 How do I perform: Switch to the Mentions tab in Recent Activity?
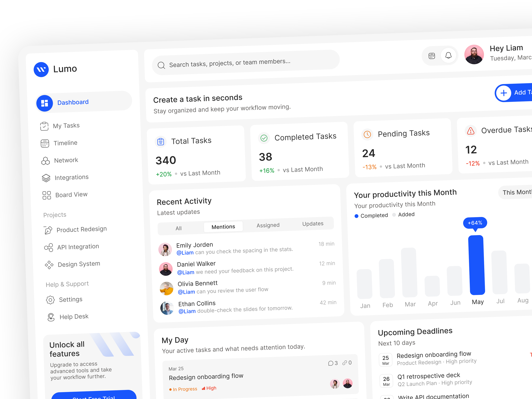tap(223, 226)
